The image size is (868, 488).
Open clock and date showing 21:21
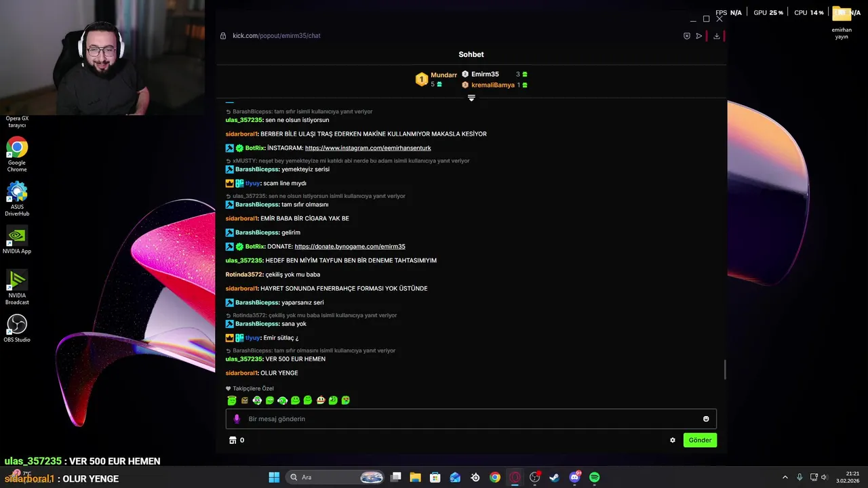tap(848, 477)
